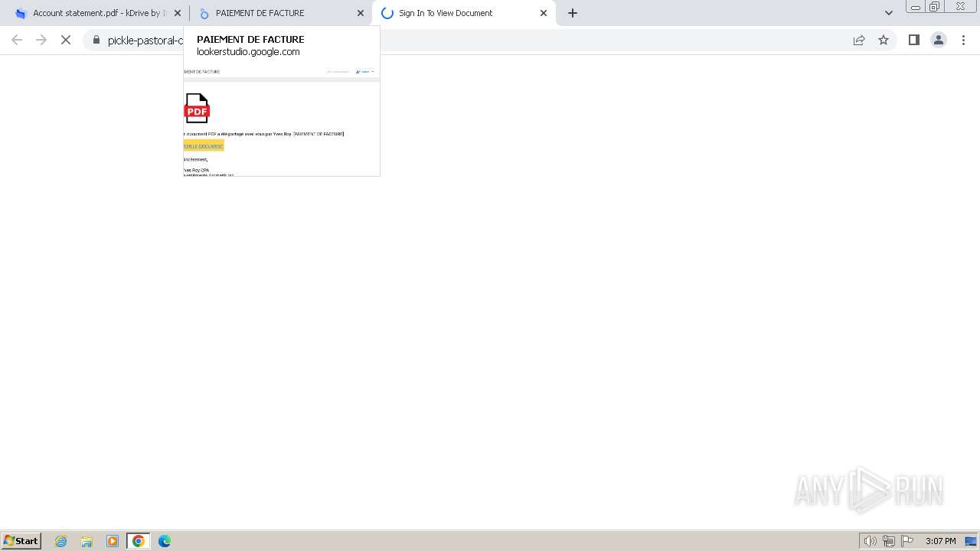Viewport: 980px width, 551px height.
Task: Open the network status tray icon
Action: click(x=889, y=541)
